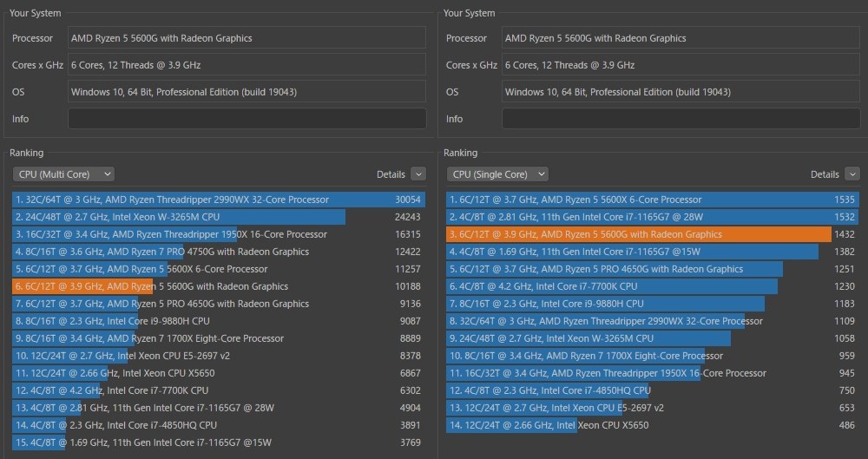Select Xeon X5650 row scoring 6867
The image size is (868, 459).
pyautogui.click(x=219, y=373)
